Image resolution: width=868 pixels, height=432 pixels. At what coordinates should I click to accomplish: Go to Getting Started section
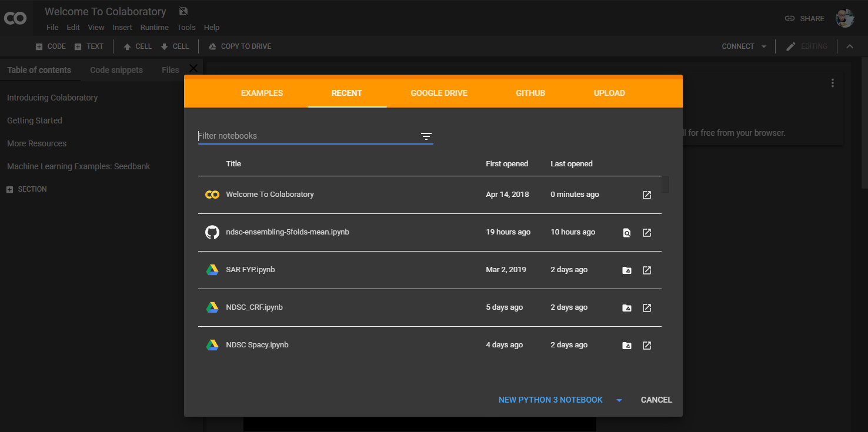point(34,120)
